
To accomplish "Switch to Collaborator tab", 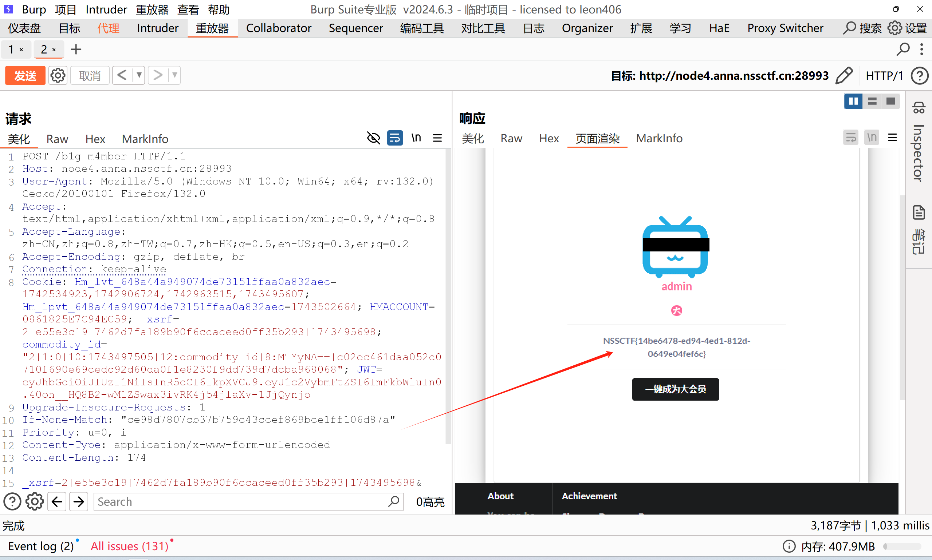I will (278, 28).
